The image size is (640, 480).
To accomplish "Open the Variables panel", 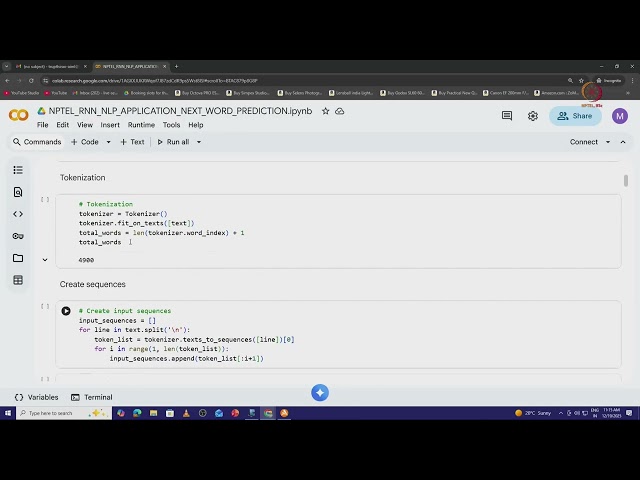I will tap(36, 397).
